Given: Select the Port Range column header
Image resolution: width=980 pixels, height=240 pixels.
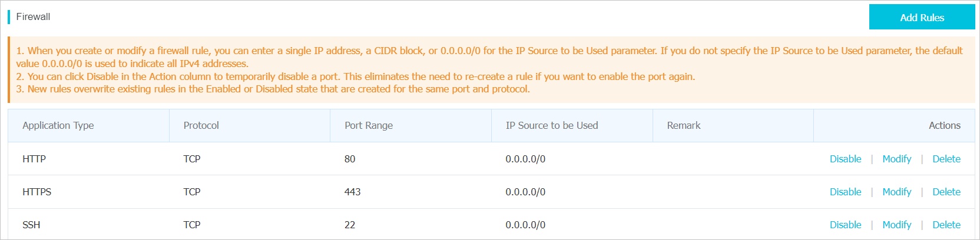Looking at the screenshot, I should [369, 125].
